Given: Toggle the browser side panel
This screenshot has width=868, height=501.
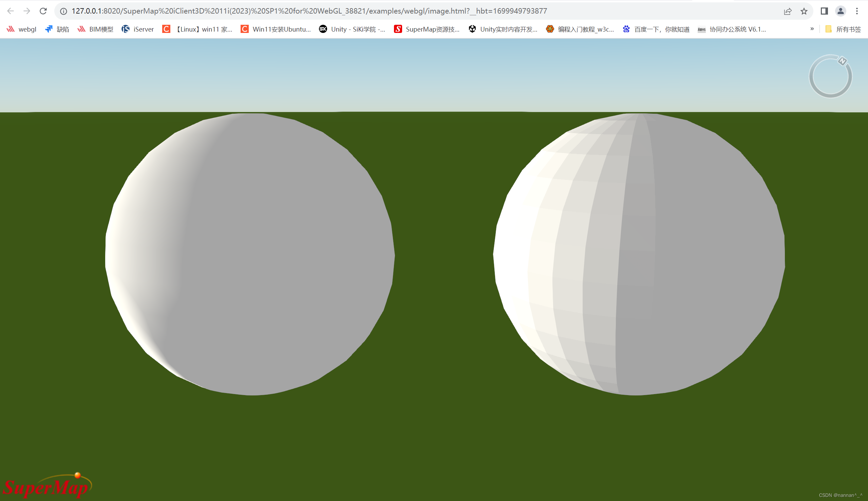Looking at the screenshot, I should tap(824, 11).
